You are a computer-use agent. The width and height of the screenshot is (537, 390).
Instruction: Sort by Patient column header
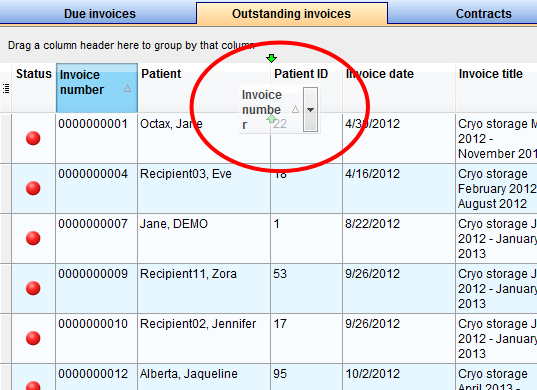204,88
